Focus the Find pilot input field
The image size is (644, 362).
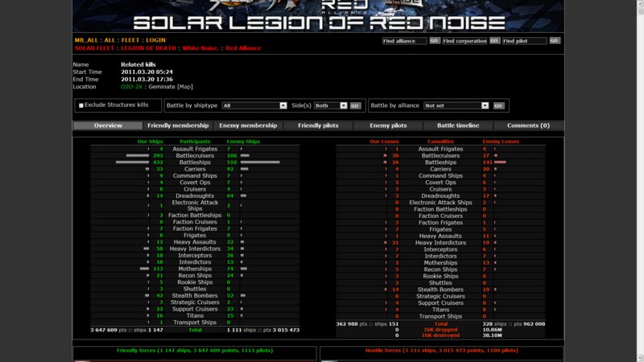pyautogui.click(x=525, y=41)
